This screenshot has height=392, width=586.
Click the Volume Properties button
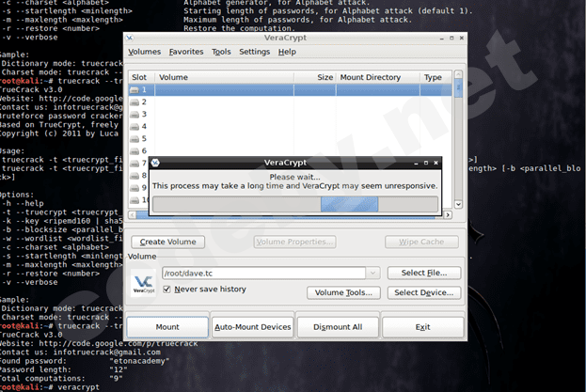click(294, 242)
